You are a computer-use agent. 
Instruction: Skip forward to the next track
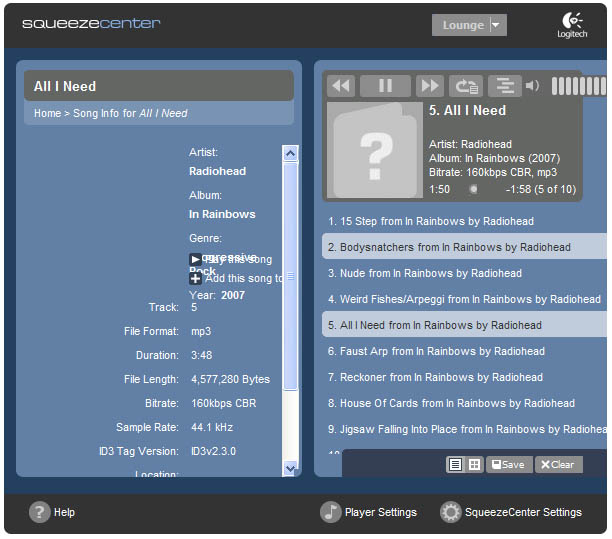429,86
